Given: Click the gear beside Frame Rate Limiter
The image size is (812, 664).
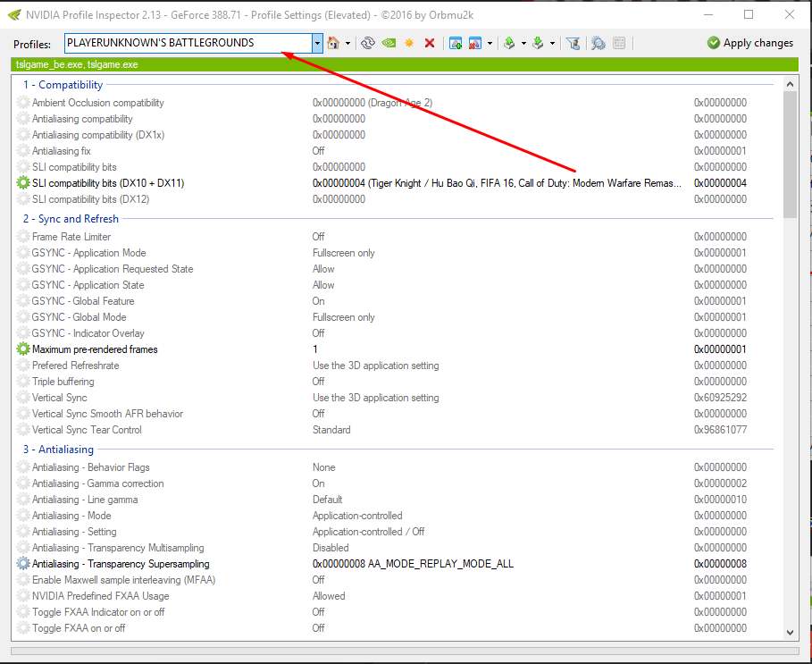Looking at the screenshot, I should 23,237.
